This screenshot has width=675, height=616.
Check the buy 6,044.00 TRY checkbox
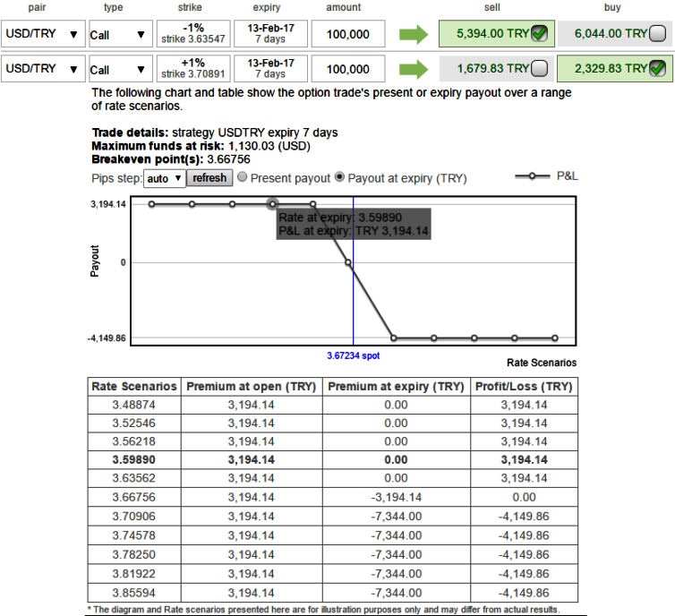657,33
